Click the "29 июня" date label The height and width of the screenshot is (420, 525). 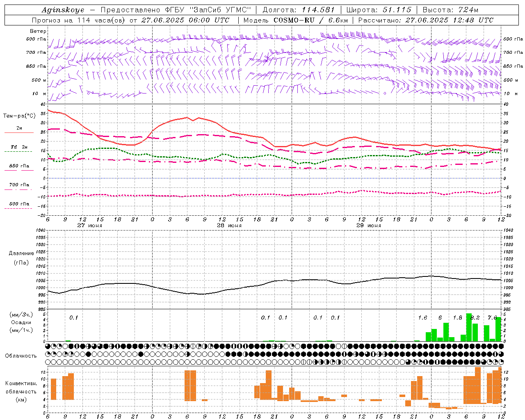pos(369,226)
